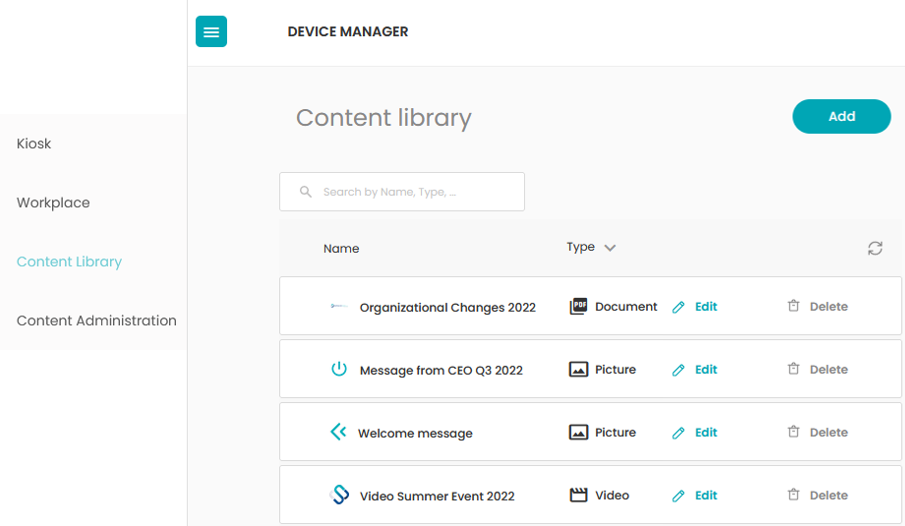
Task: Go to Content Administration
Action: [96, 320]
